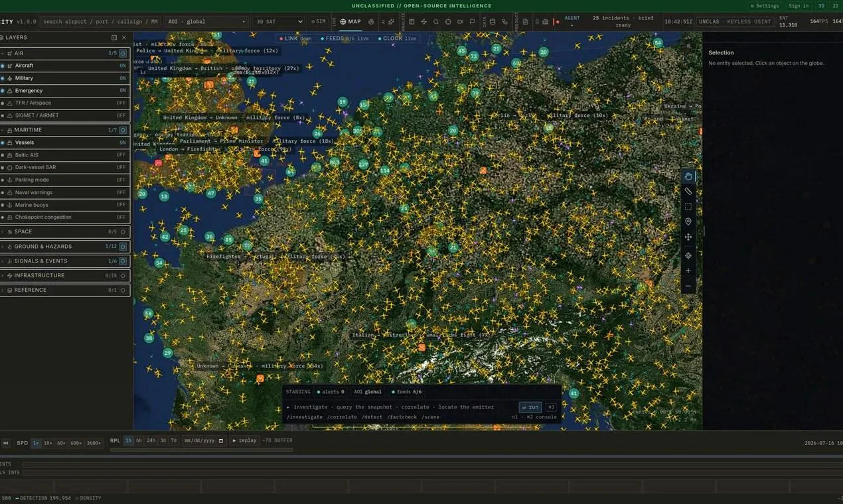
Task: Open Settings in the top bar
Action: pyautogui.click(x=765, y=6)
